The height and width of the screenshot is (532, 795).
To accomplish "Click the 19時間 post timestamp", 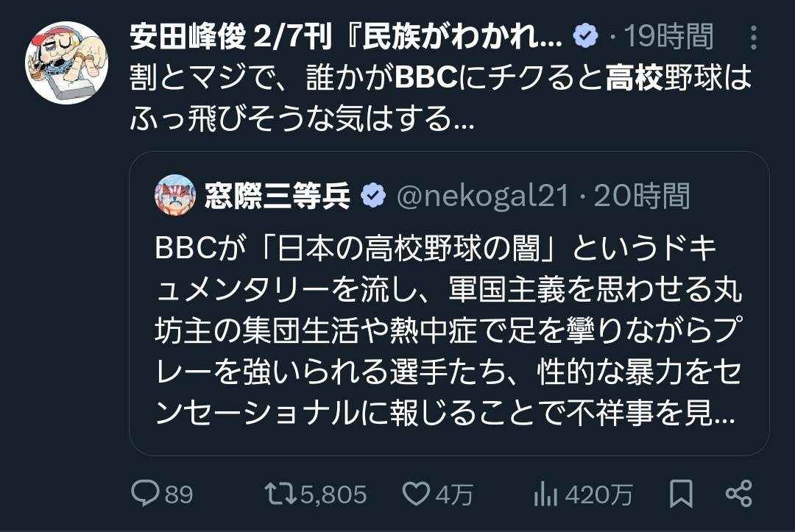I will 668,36.
